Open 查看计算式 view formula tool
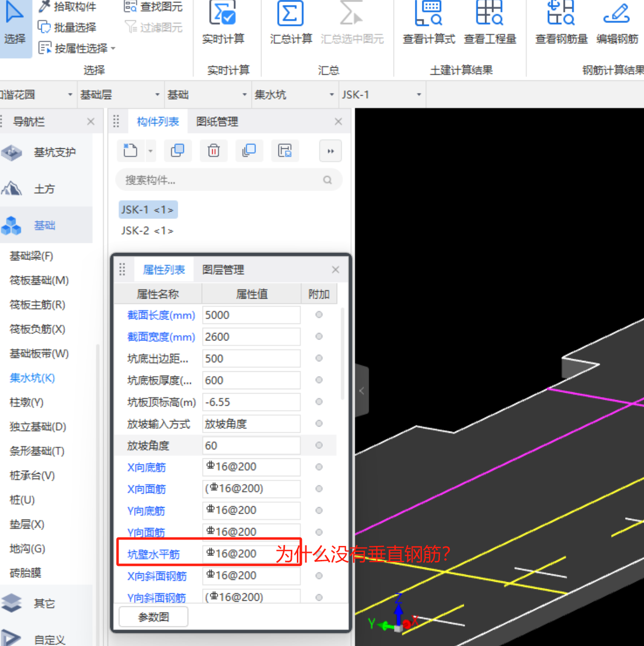Viewport: 644px width, 646px height. pos(429,23)
